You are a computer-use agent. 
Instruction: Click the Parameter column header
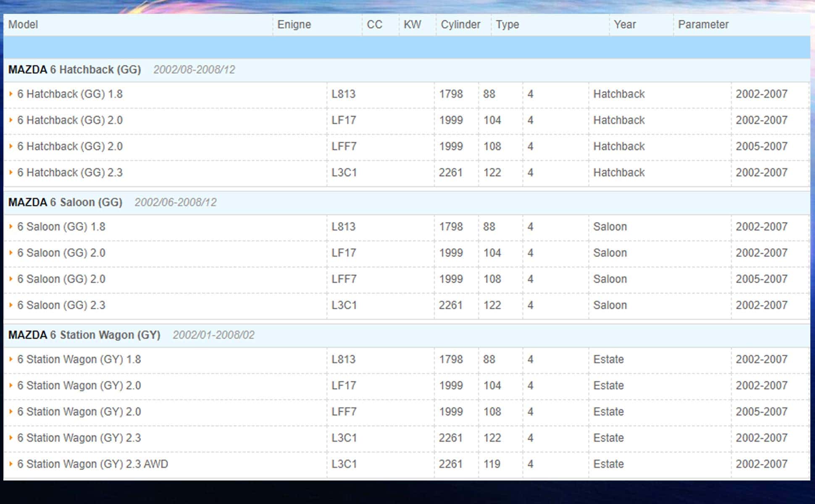703,25
